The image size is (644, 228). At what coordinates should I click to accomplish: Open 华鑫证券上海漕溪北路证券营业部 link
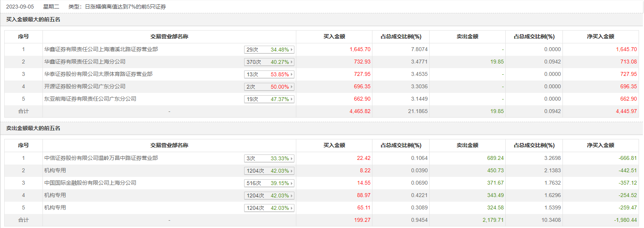(101, 49)
